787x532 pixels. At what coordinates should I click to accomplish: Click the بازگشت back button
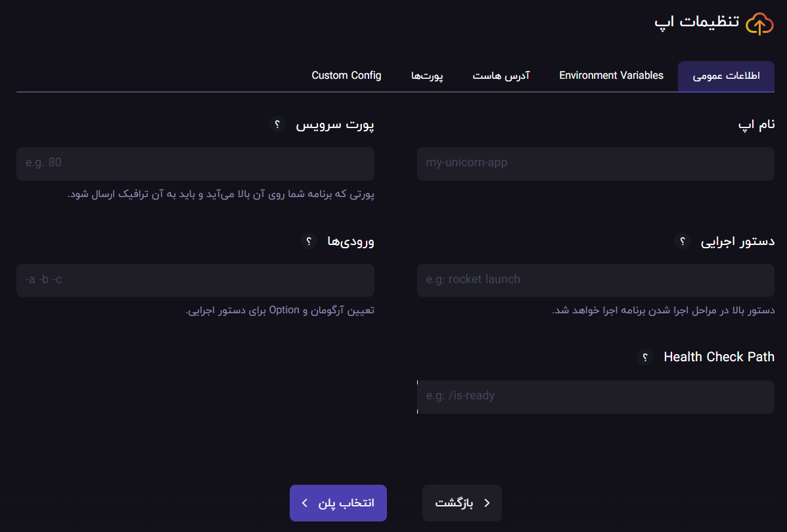coord(462,503)
